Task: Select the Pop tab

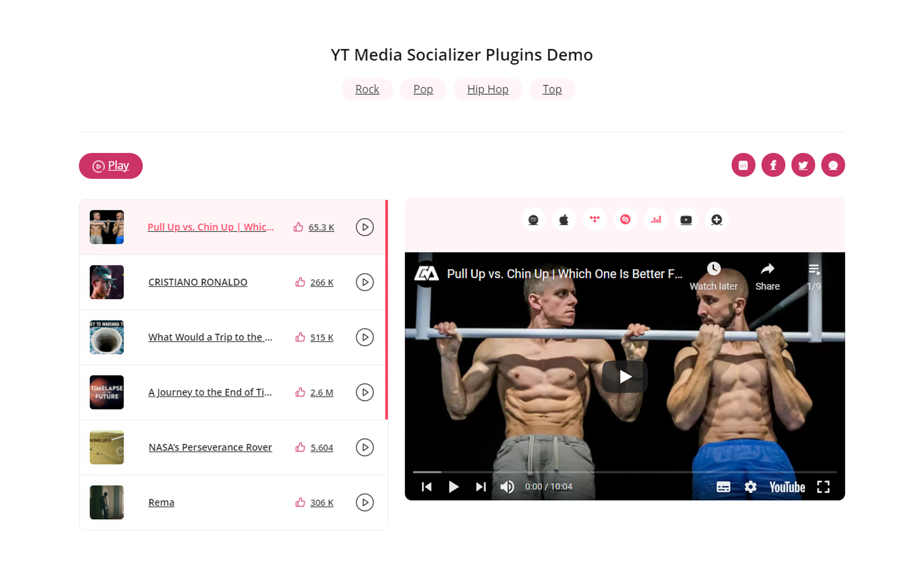Action: tap(424, 90)
